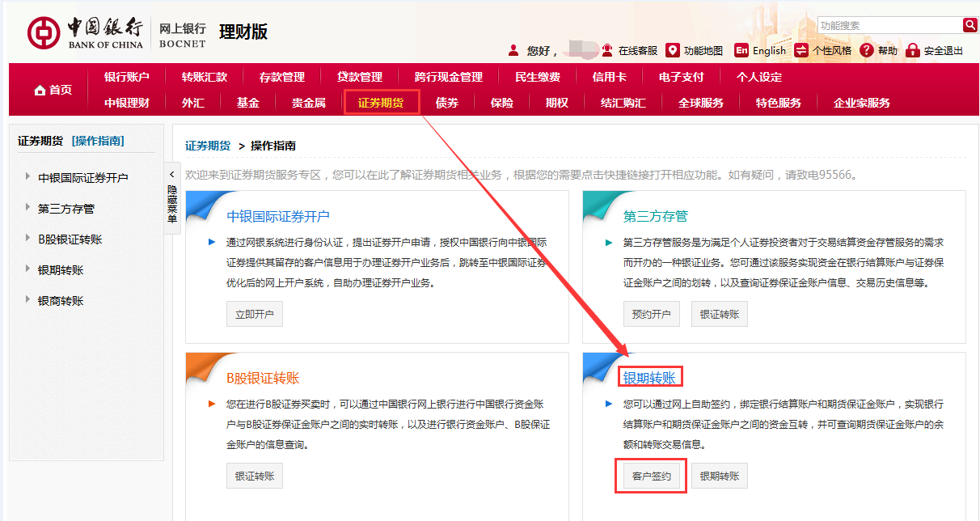Expand 银商转账 in sidebar
Image resolution: width=980 pixels, height=521 pixels.
pyautogui.click(x=61, y=300)
